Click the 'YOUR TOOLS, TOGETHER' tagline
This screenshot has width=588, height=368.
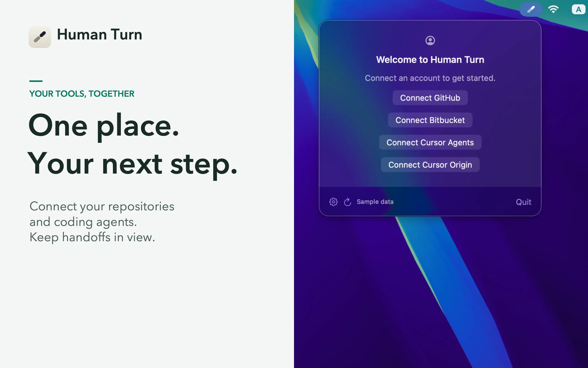[x=82, y=94]
